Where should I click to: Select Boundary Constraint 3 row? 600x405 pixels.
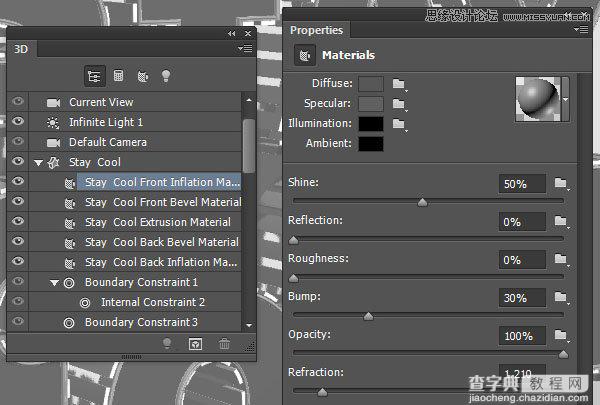click(x=135, y=322)
